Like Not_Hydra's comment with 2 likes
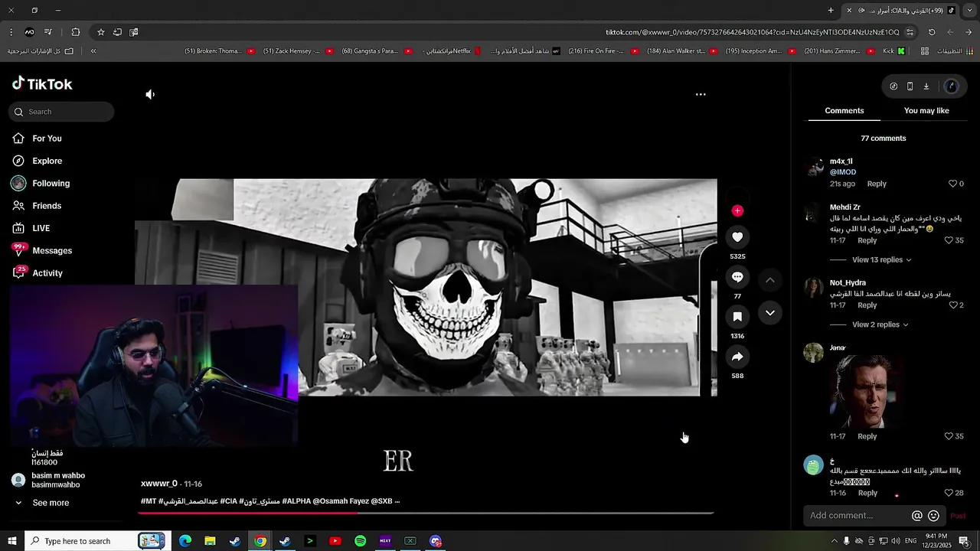The image size is (980, 551). pos(952,305)
